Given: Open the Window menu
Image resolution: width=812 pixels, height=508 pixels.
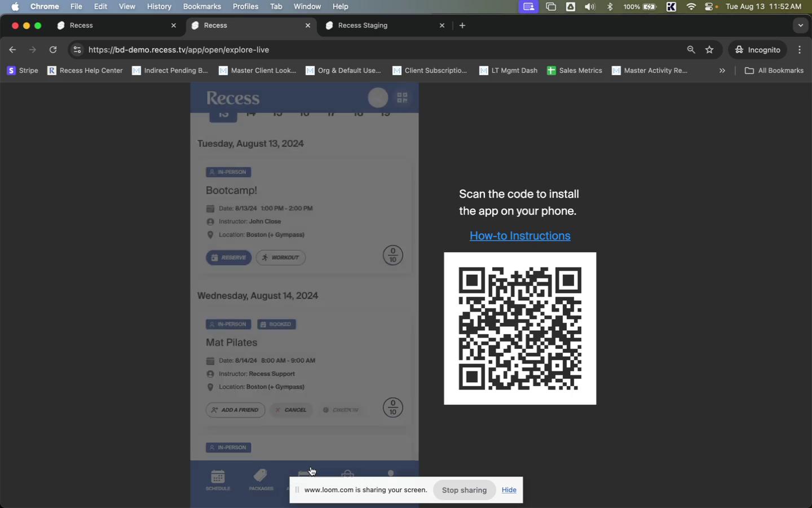Looking at the screenshot, I should point(307,7).
